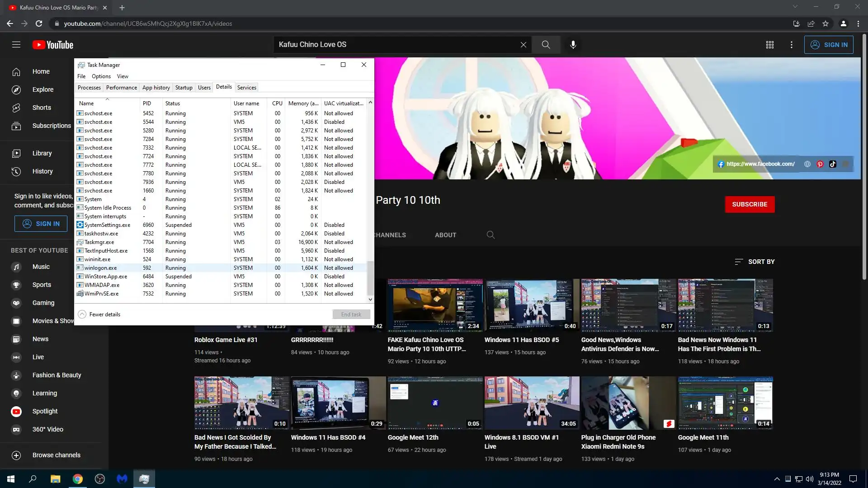This screenshot has width=868, height=488.
Task: Open Shorts from the sidebar
Action: tap(41, 108)
